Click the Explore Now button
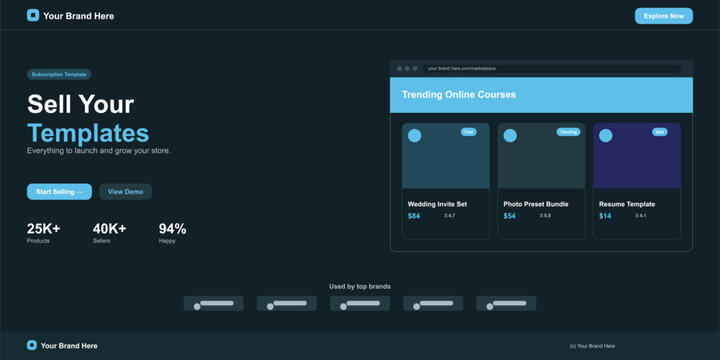 (664, 16)
